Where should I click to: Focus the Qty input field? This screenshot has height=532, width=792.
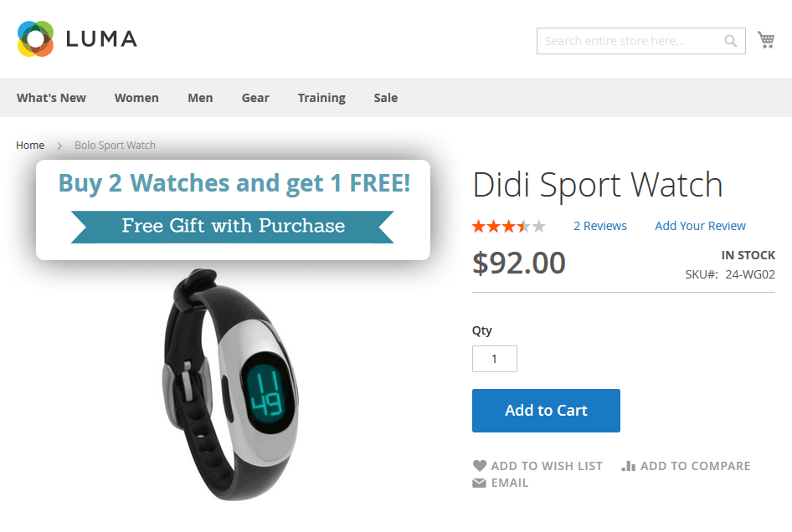pyautogui.click(x=495, y=359)
